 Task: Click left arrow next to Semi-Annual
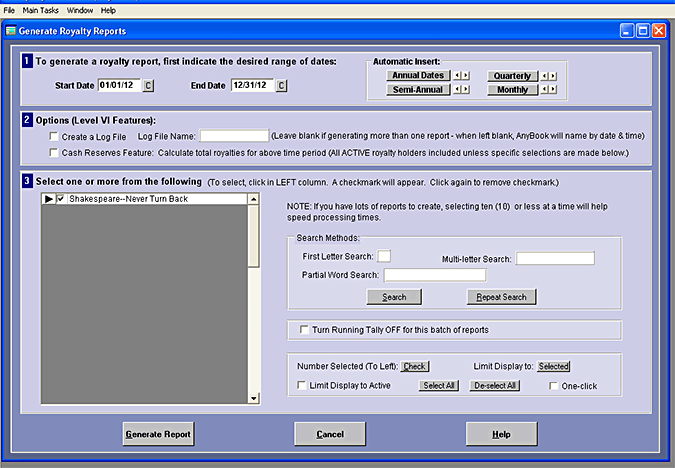(x=458, y=90)
